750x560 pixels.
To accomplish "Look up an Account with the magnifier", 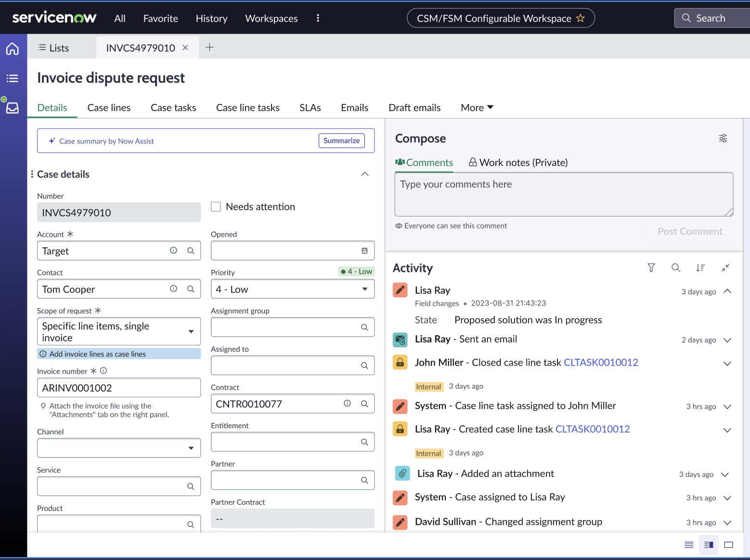I will point(191,251).
